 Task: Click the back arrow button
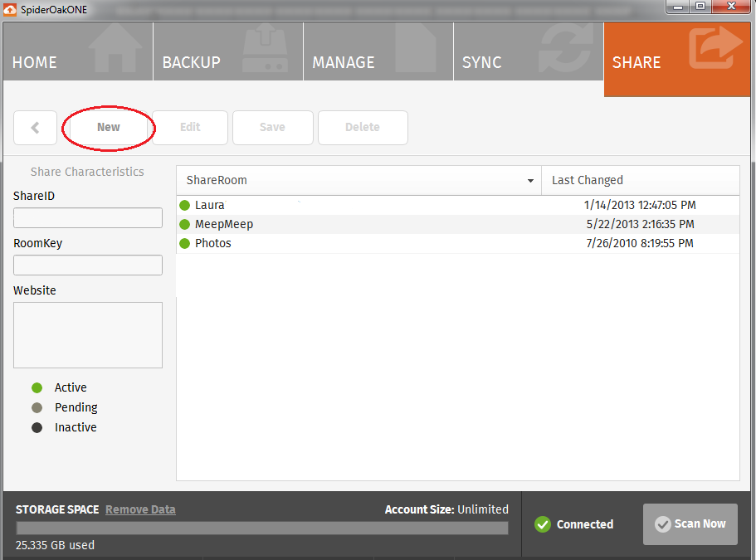[x=35, y=128]
